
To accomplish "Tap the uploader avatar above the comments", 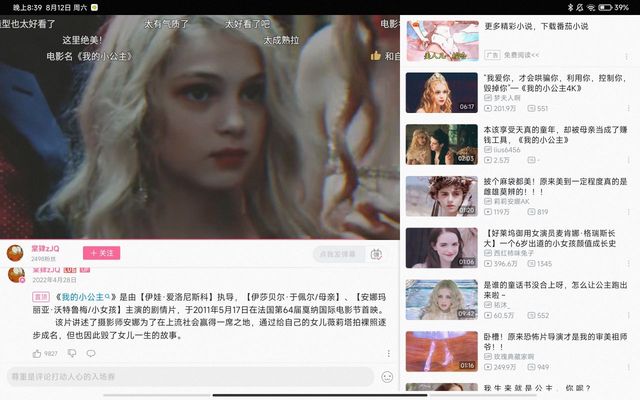I will pyautogui.click(x=15, y=253).
